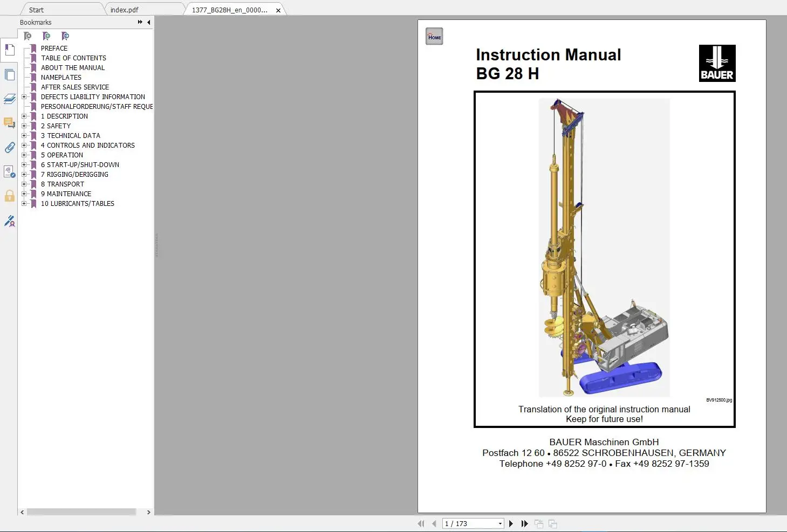Advance to the next page
Screen dimensions: 787x532
click(510, 523)
